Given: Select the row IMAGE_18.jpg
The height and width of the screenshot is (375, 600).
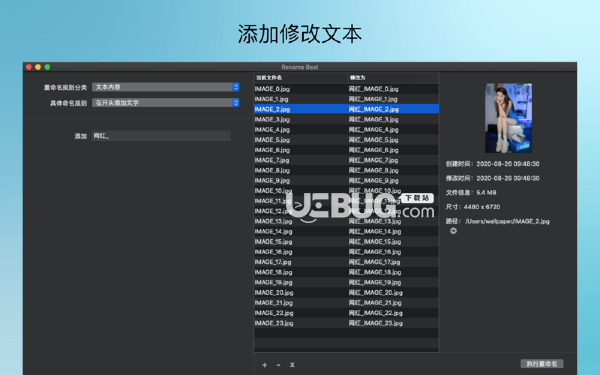Looking at the screenshot, I should click(x=346, y=272).
